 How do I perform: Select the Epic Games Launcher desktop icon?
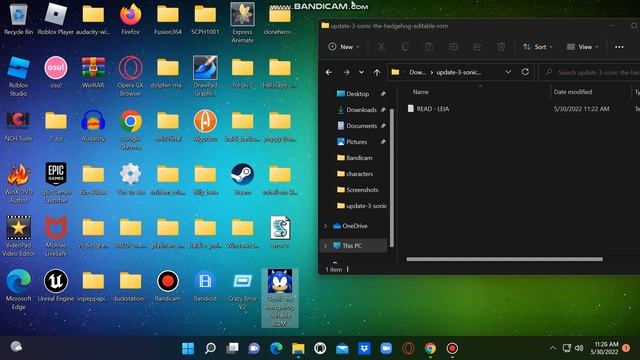[56, 183]
